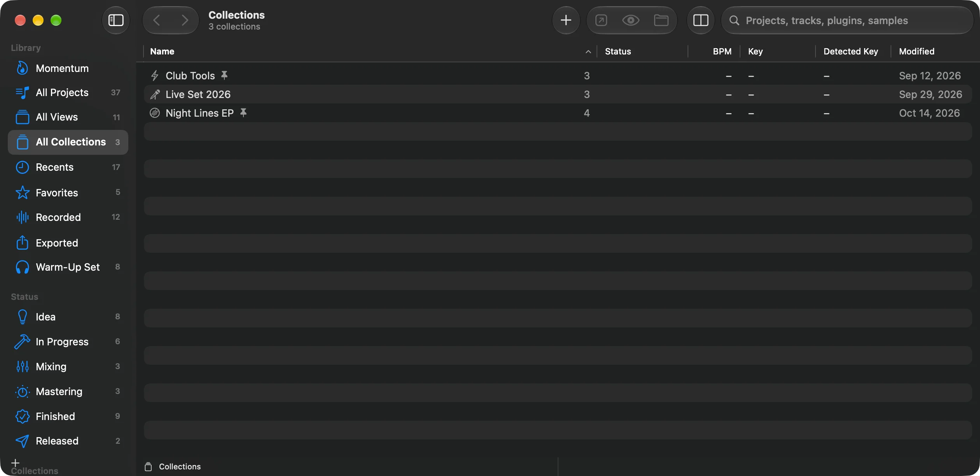Screen dimensions: 980x476
Task: Select All Views in the sidebar
Action: (68, 117)
